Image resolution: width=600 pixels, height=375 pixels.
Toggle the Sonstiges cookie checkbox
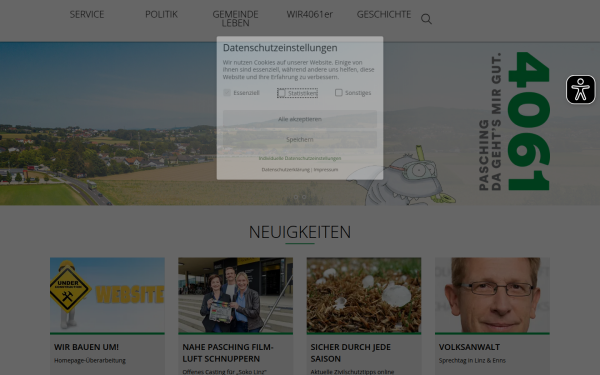[339, 93]
